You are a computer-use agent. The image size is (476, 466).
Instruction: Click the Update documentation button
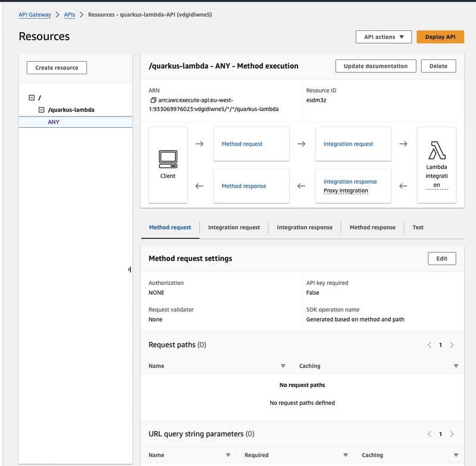(375, 66)
